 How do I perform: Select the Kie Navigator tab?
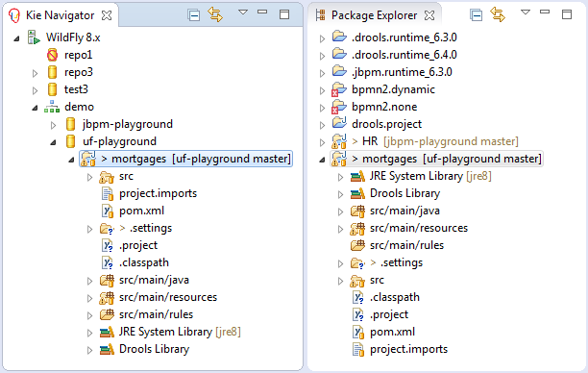60,15
